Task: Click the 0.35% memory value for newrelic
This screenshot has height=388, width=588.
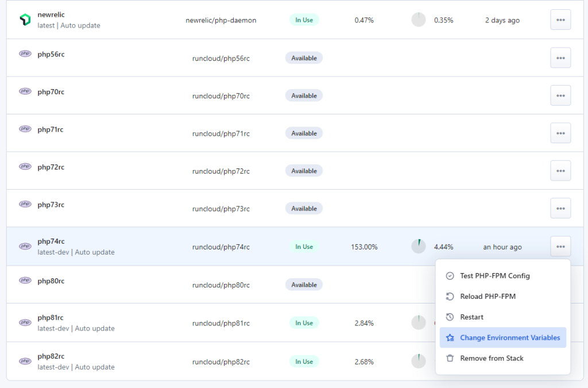Action: 444,20
